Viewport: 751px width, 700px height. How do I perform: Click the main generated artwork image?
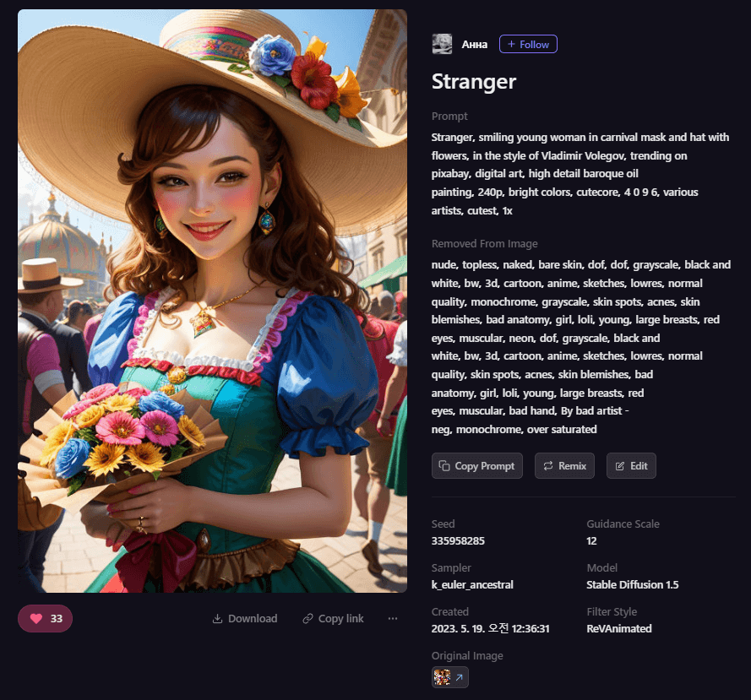tap(212, 301)
